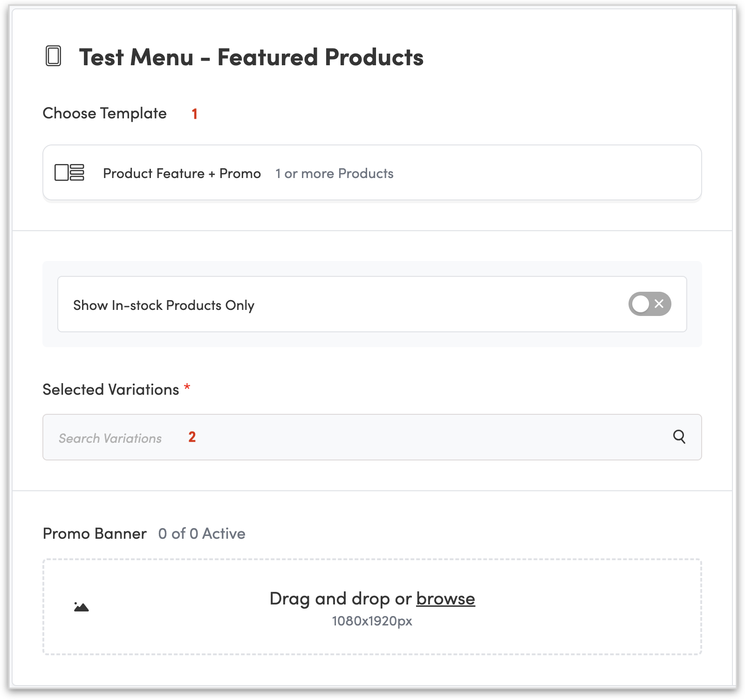Click the Choose Template label
Viewport: 745px width, 700px height.
coord(104,113)
